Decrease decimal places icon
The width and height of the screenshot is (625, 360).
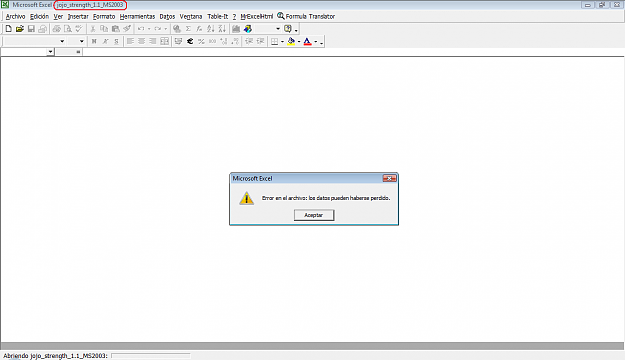tap(235, 41)
